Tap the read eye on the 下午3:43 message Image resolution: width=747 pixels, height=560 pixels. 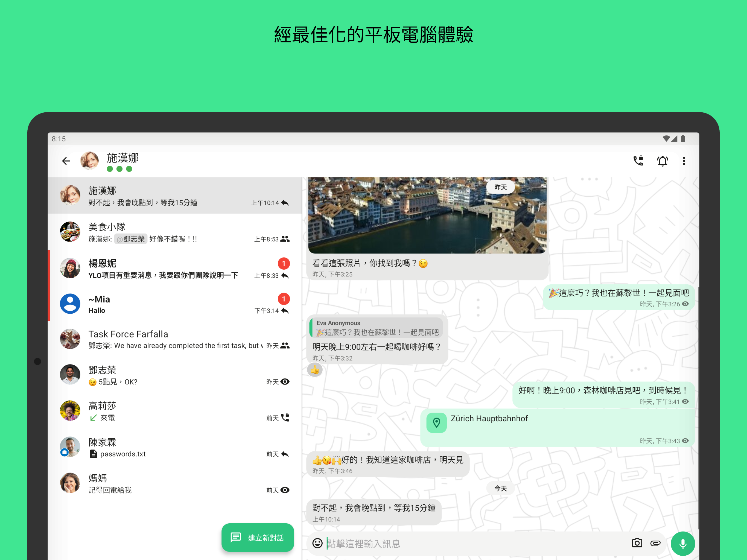coord(685,441)
